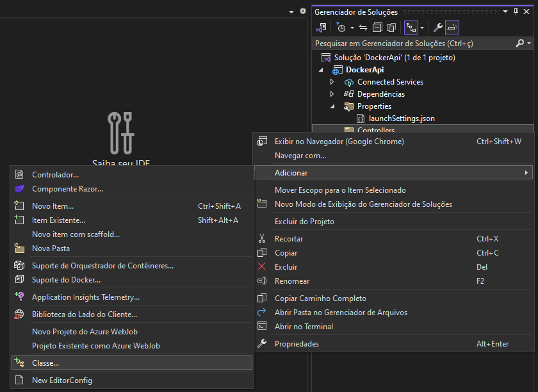
Task: Open file nesting options dropdown arrow
Action: (422, 28)
